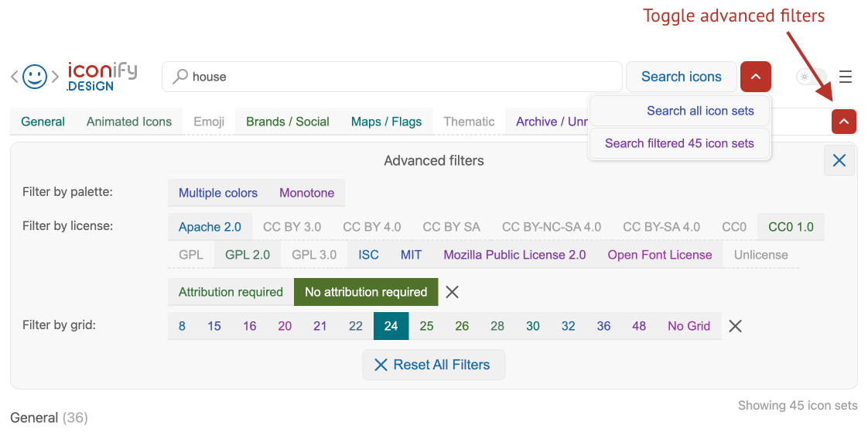This screenshot has height=436, width=868.
Task: Clear the attribution filter with X icon
Action: [x=453, y=292]
